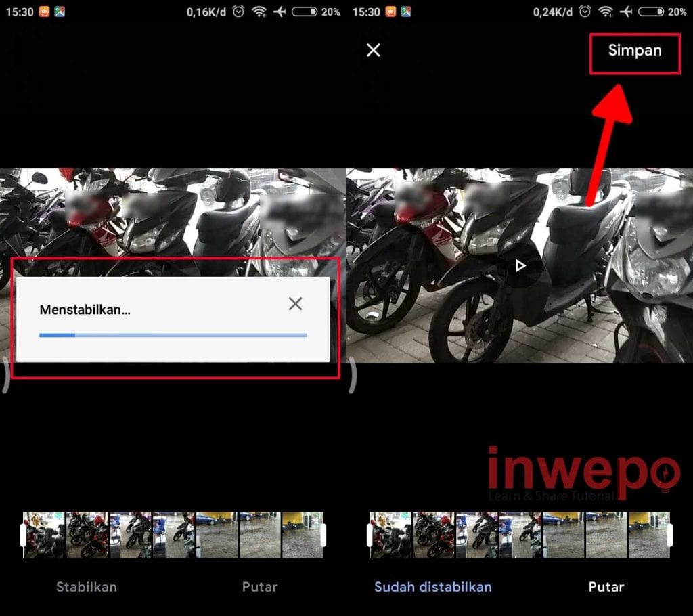The image size is (693, 616).
Task: Click the right trim handle of left timeline
Action: pos(323,535)
